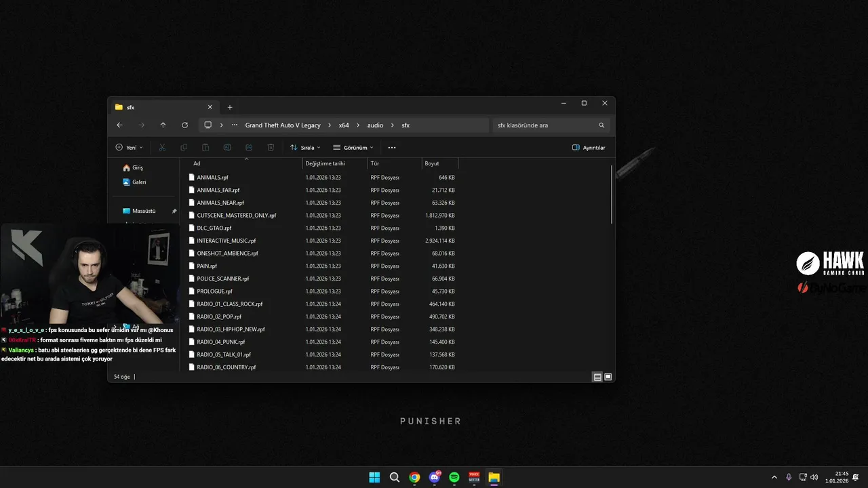This screenshot has height=488, width=868.
Task: Open Spotify from taskbar
Action: [454, 477]
